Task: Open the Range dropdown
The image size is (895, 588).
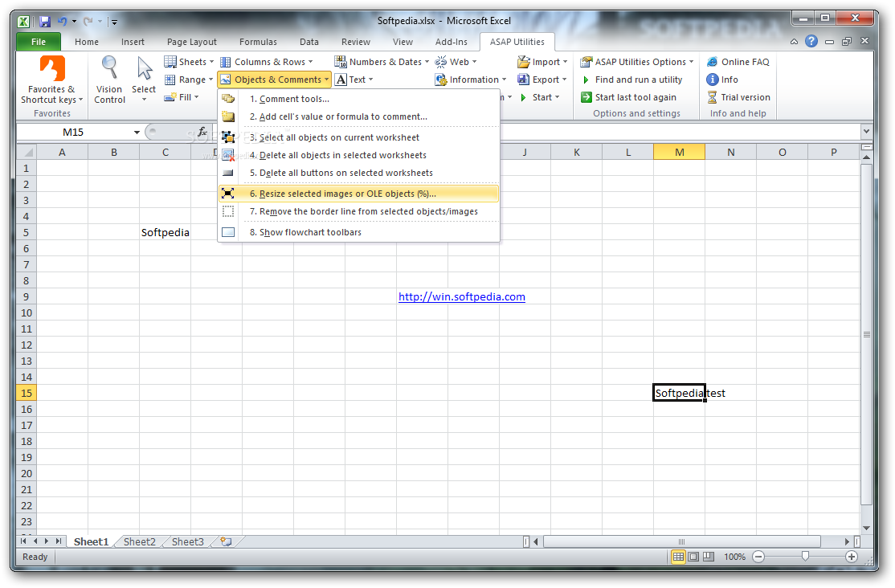Action: 189,80
